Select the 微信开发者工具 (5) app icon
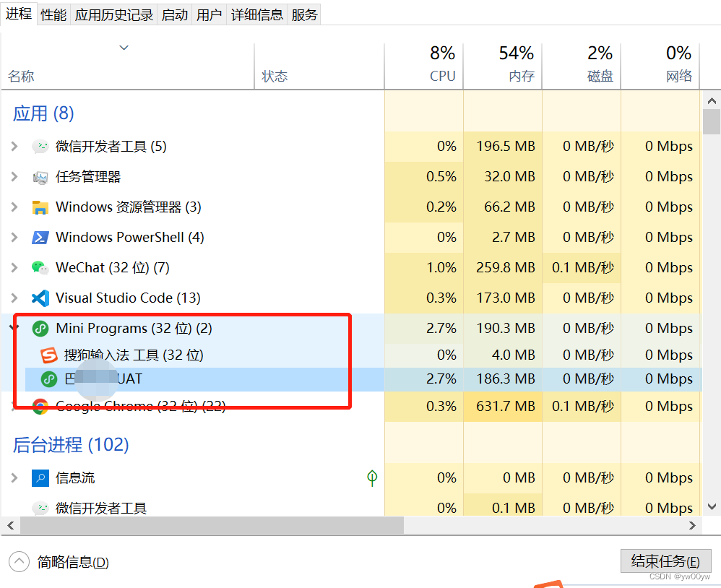The height and width of the screenshot is (588, 721). pyautogui.click(x=40, y=146)
